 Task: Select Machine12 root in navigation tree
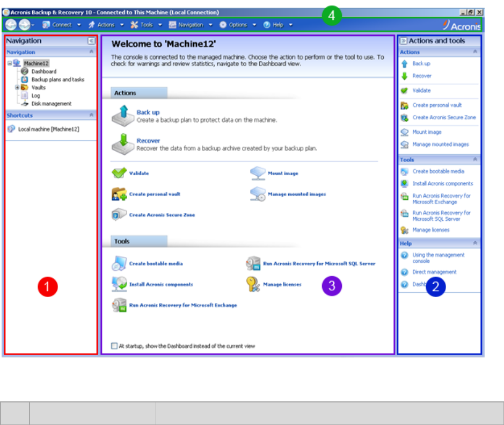[36, 63]
